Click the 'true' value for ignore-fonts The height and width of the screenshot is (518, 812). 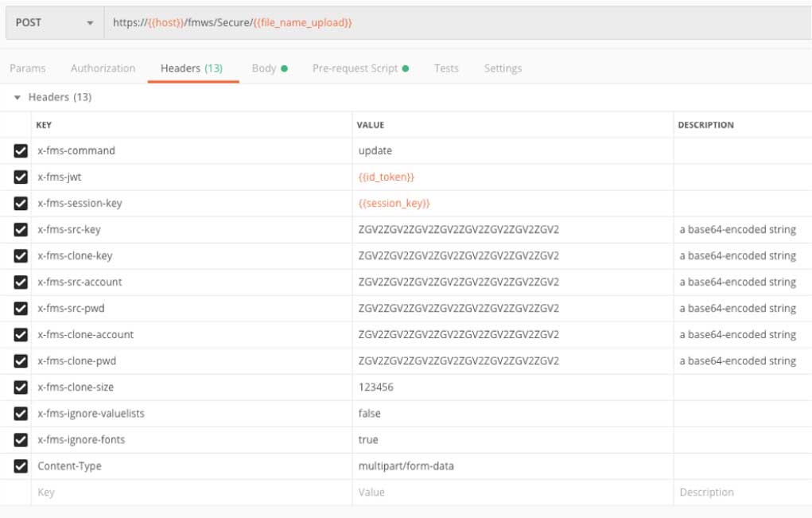[368, 440]
